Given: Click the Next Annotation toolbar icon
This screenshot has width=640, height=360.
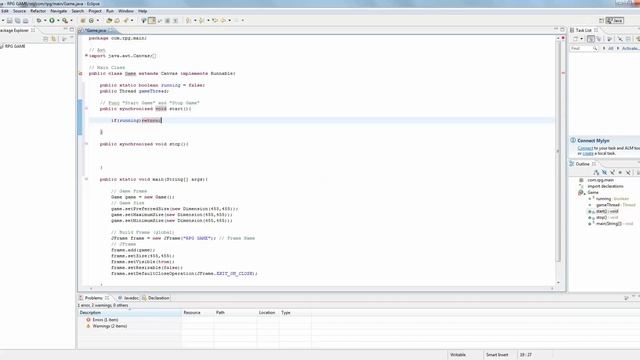Looking at the screenshot, I should pyautogui.click(x=188, y=20).
